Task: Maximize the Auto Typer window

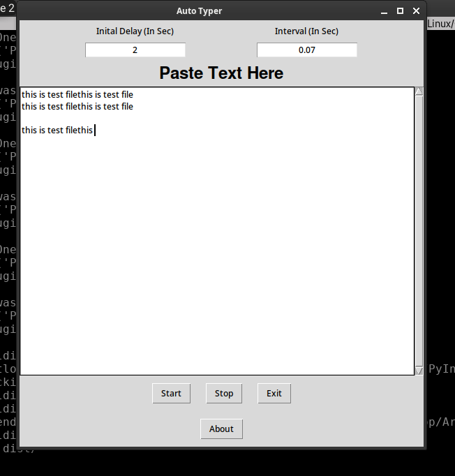Action: [400, 11]
